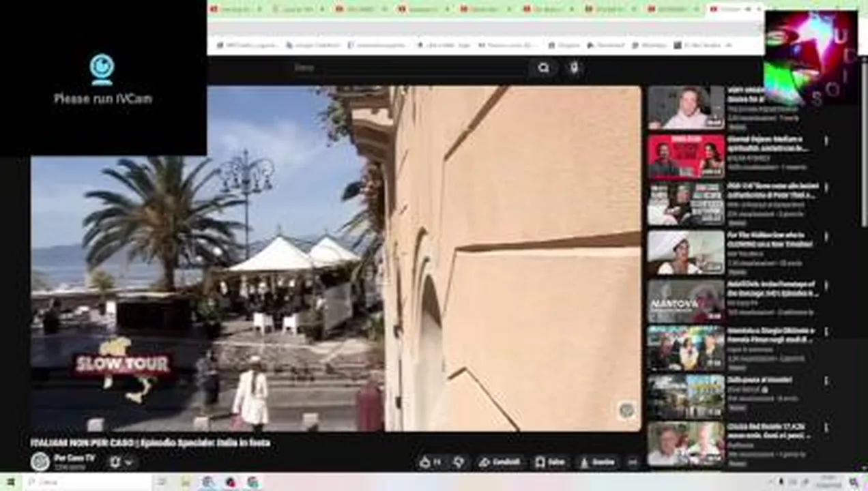Open the suggested video with red background thumbnail
Viewport: 868px width, 491px height.
click(x=686, y=157)
